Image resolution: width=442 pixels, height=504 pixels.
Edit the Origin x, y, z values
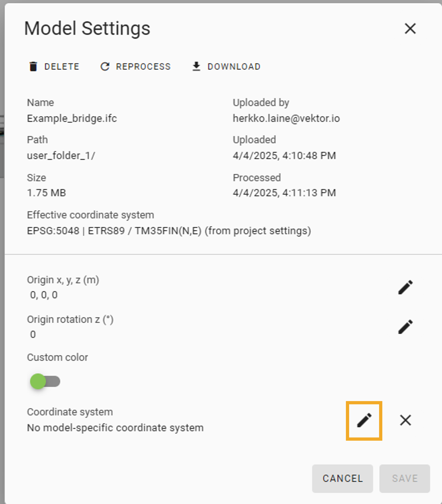coord(405,287)
